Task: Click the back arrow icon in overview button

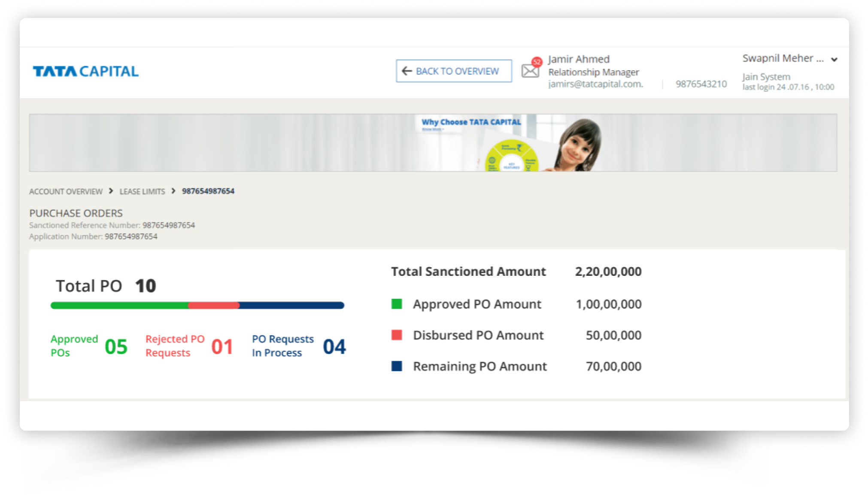Action: click(x=407, y=71)
